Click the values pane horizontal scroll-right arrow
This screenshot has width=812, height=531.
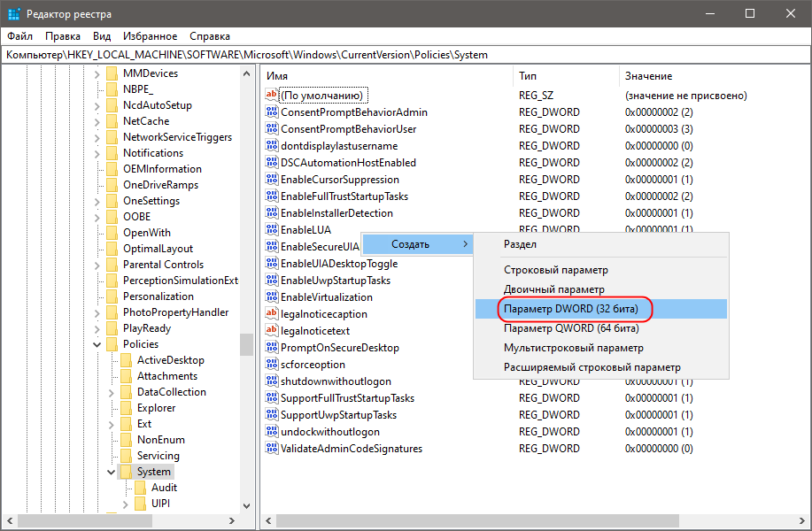click(x=802, y=520)
